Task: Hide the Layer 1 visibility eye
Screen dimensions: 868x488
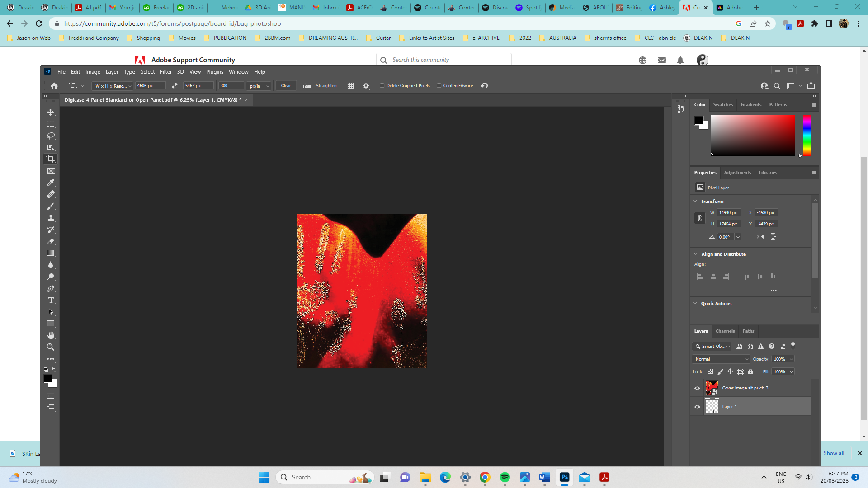Action: [x=697, y=406]
